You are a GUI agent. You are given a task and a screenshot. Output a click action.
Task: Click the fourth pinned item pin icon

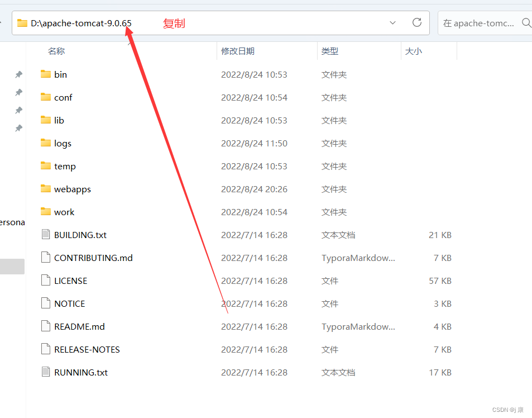click(18, 129)
